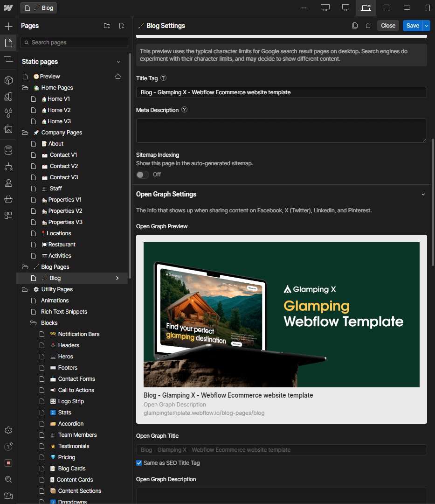The width and height of the screenshot is (435, 504).
Task: Enable Sitemap Indexing toggle
Action: coord(142,174)
